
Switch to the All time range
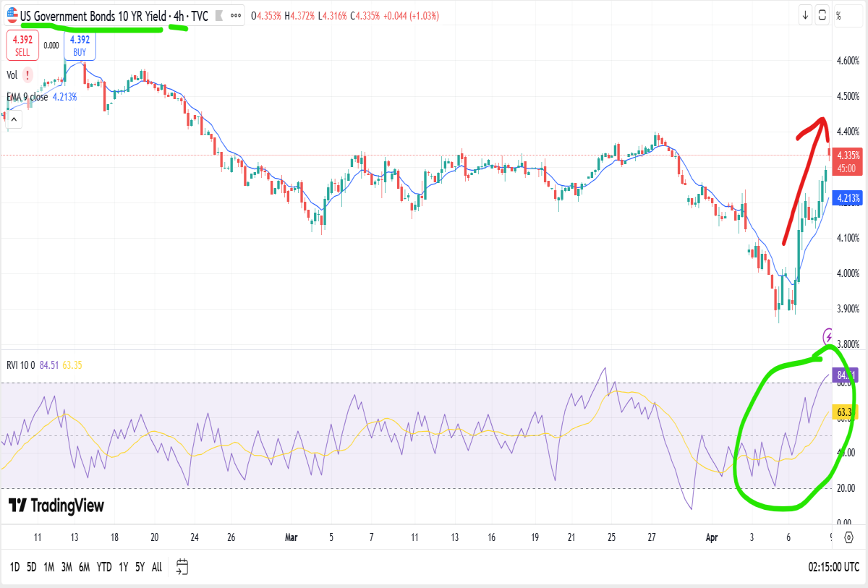(157, 567)
